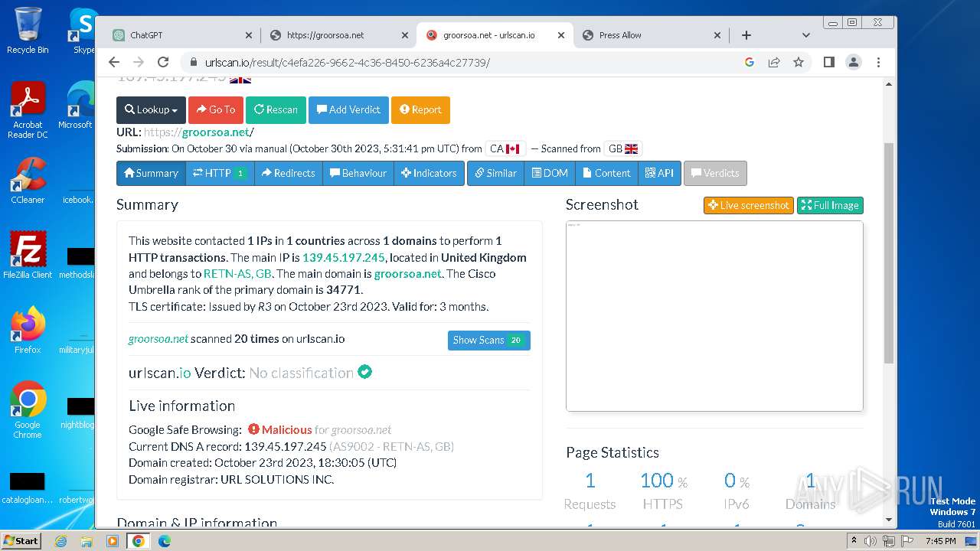The image size is (980, 551).
Task: Open the main domain groorsoa.net link
Action: click(x=408, y=273)
